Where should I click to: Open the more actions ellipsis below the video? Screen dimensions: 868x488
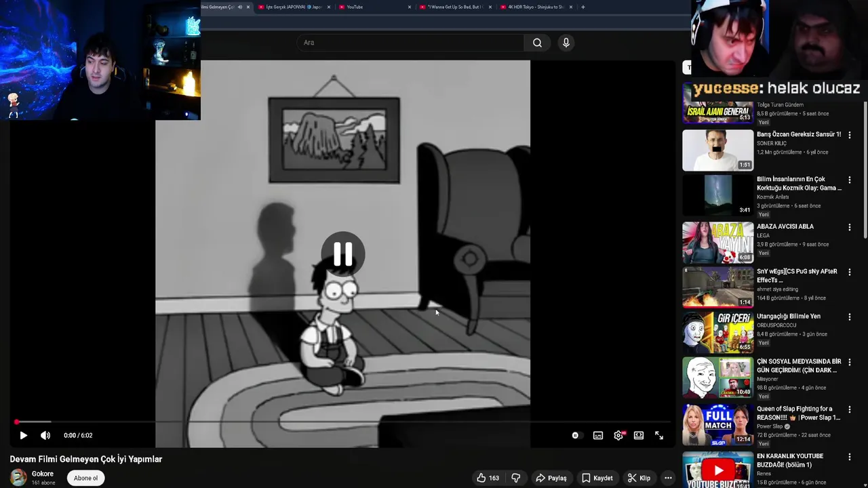[668, 478]
